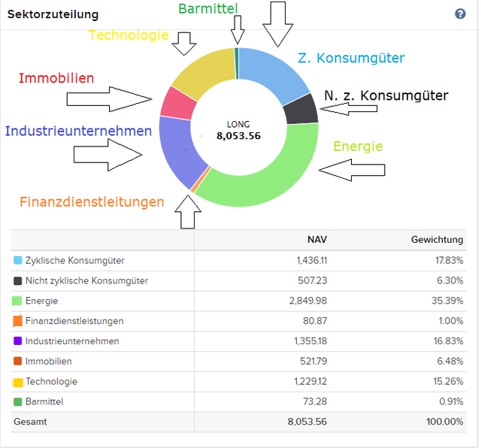Select the Zyklische Konsumgüter row label

coord(75,261)
